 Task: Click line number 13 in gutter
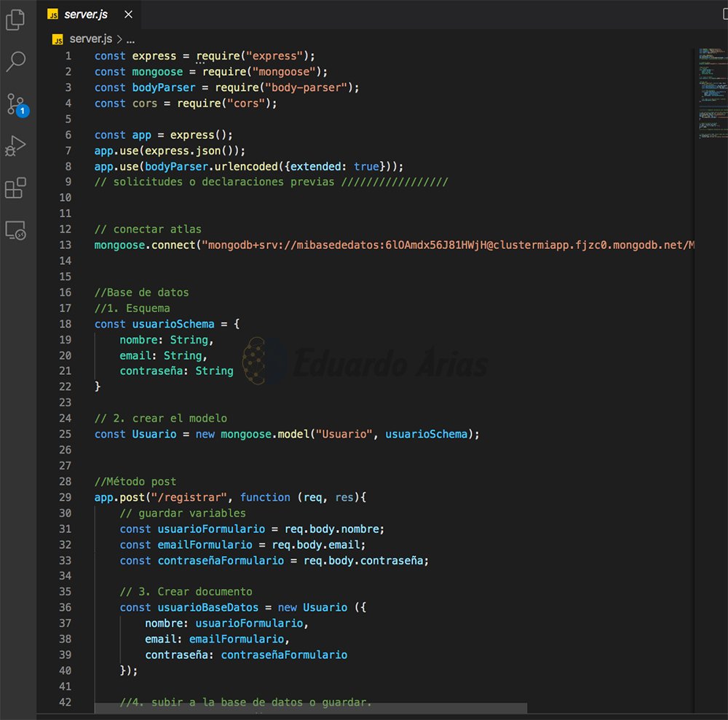[65, 245]
